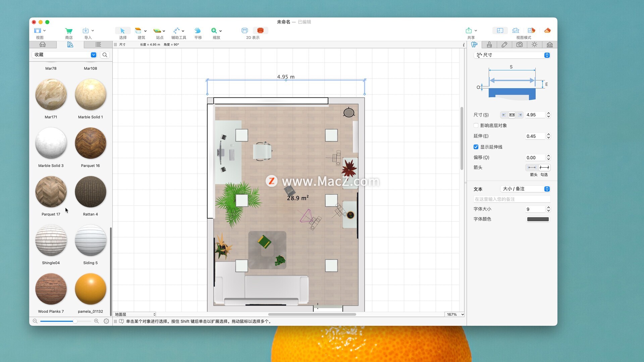Click the zoom-out magnifier under library

click(35, 321)
